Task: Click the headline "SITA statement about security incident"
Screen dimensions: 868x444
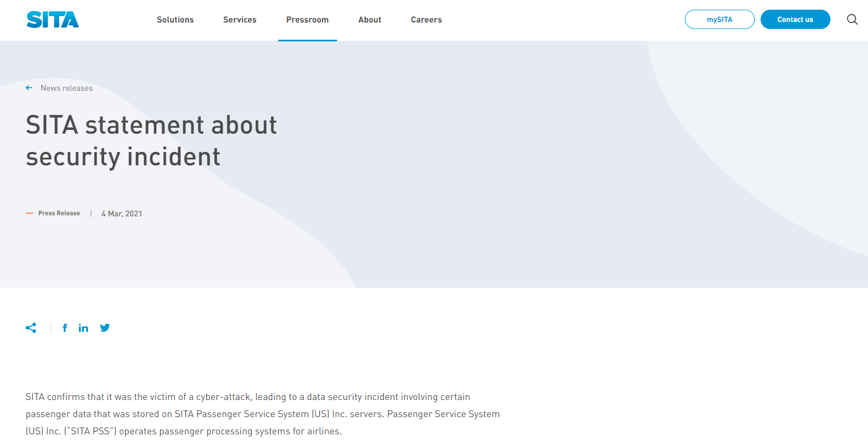Action: coord(151,141)
